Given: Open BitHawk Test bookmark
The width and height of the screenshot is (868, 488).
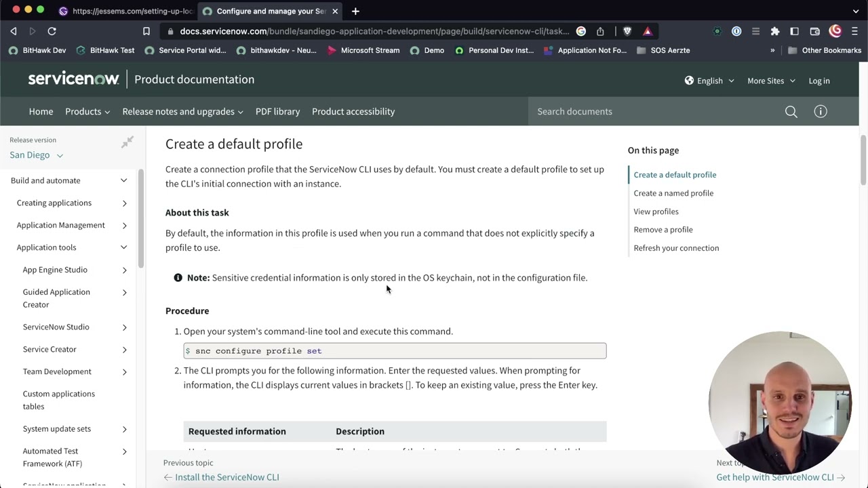Looking at the screenshot, I should (105, 50).
